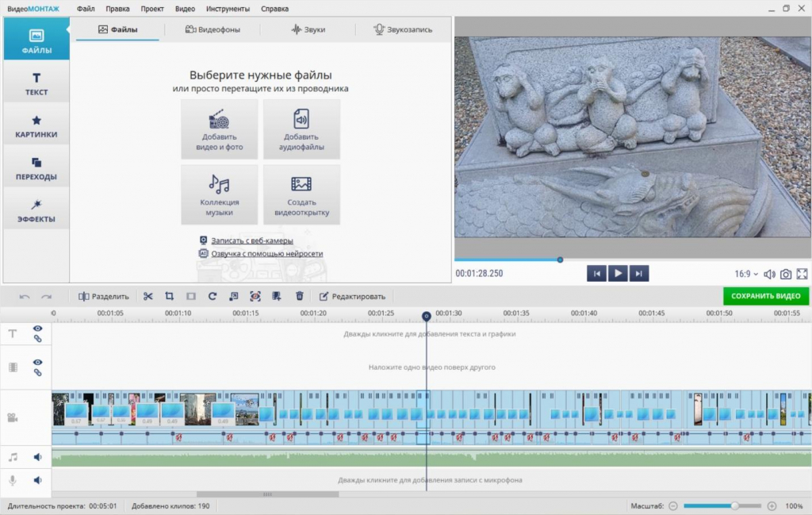
Task: Select the crop tool icon
Action: click(x=169, y=296)
